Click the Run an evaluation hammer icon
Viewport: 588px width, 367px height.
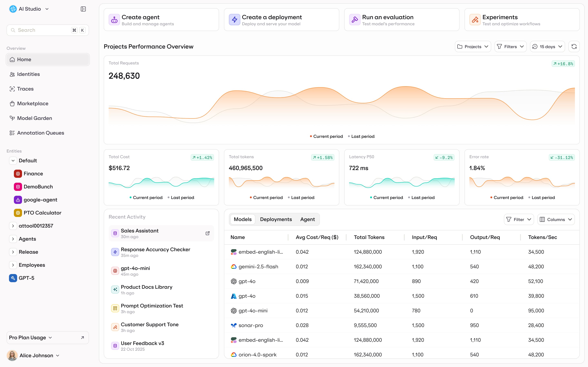(354, 20)
